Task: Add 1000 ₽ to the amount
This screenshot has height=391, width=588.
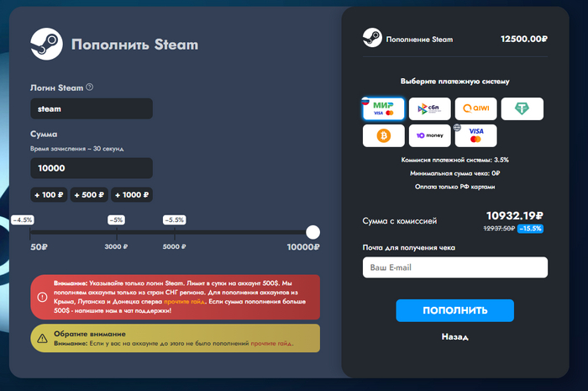Action: pos(132,195)
